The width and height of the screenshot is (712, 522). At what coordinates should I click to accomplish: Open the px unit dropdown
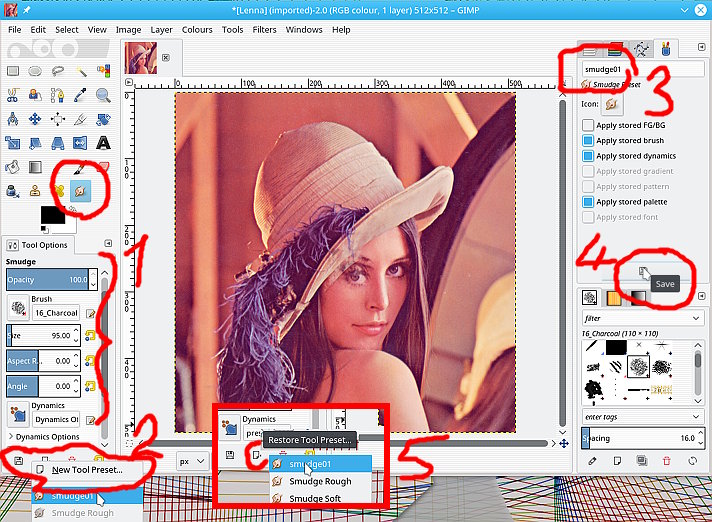click(192, 462)
